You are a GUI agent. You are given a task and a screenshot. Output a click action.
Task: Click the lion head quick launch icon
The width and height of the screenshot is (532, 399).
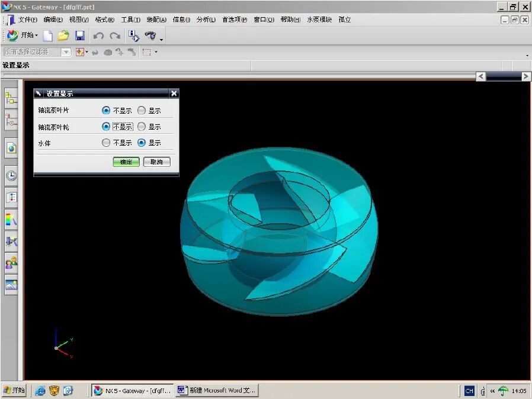coord(54,391)
